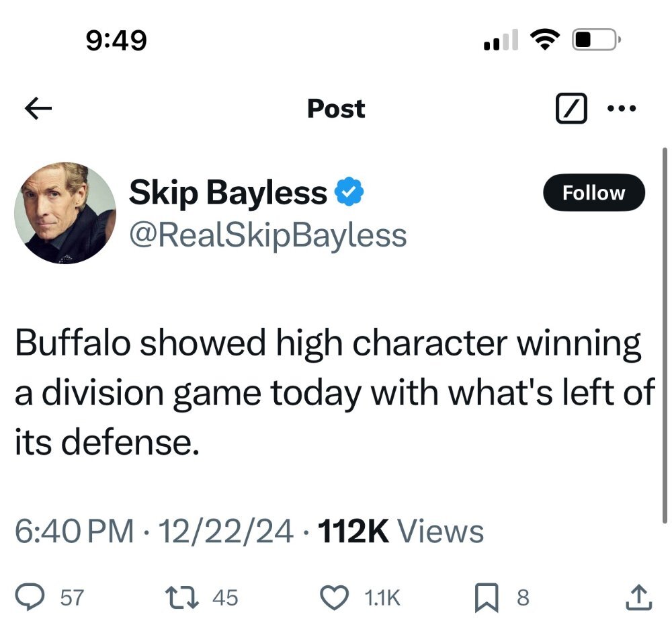Screen dimensions: 672x633
Task: Tap the 6:40 PM timestamp
Action: (74, 532)
